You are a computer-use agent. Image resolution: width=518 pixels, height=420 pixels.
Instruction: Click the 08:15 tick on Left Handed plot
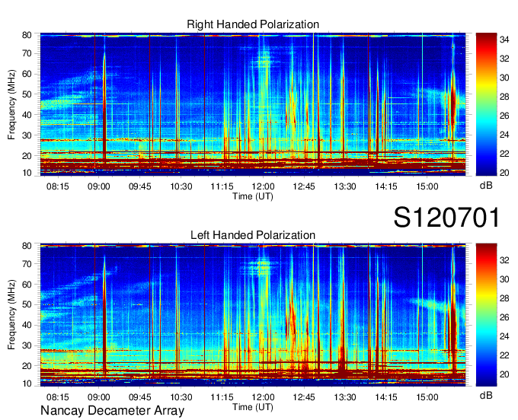[x=57, y=397]
